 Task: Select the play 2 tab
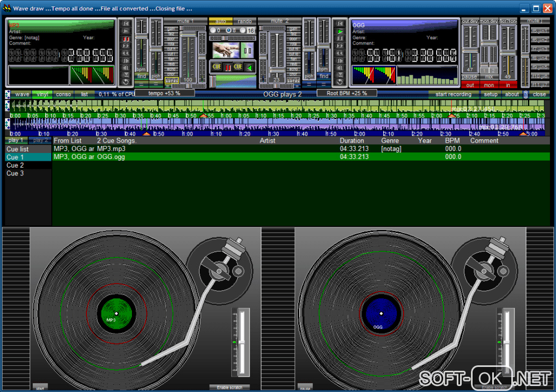tap(40, 140)
